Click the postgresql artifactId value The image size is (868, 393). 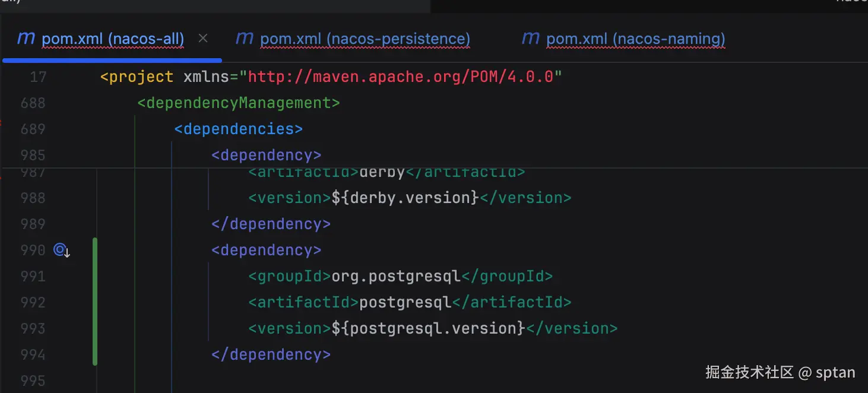406,302
